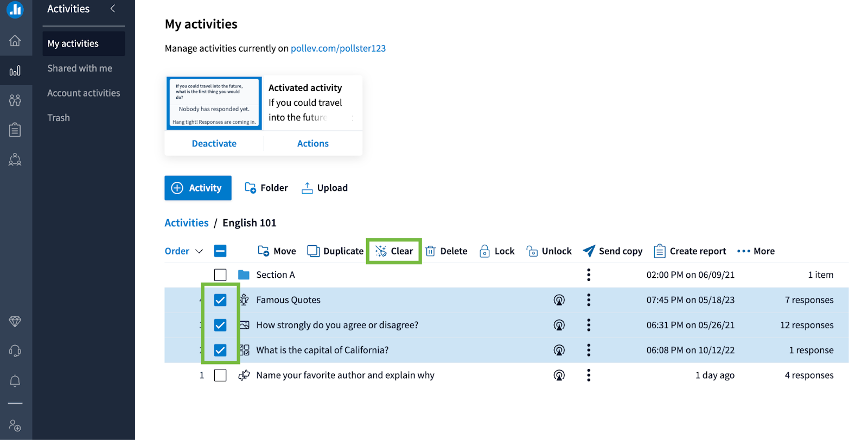Go to Shared with me
This screenshot has width=868, height=440.
click(x=80, y=68)
